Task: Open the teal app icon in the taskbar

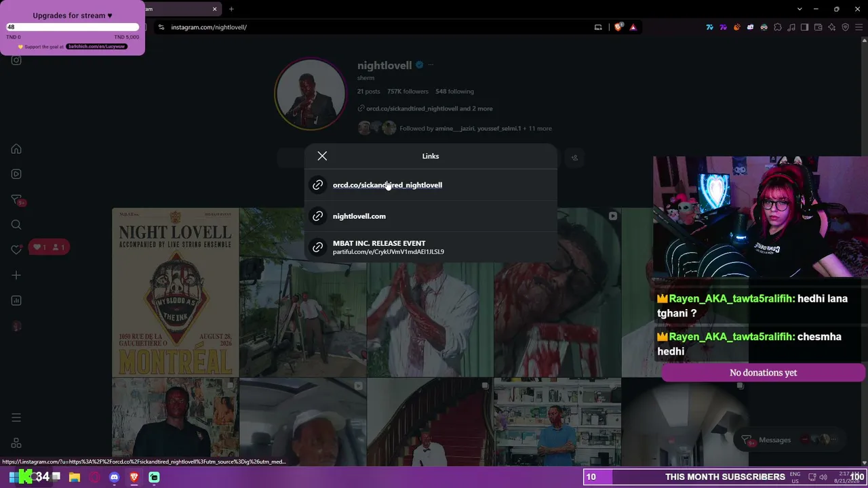Action: tap(154, 477)
